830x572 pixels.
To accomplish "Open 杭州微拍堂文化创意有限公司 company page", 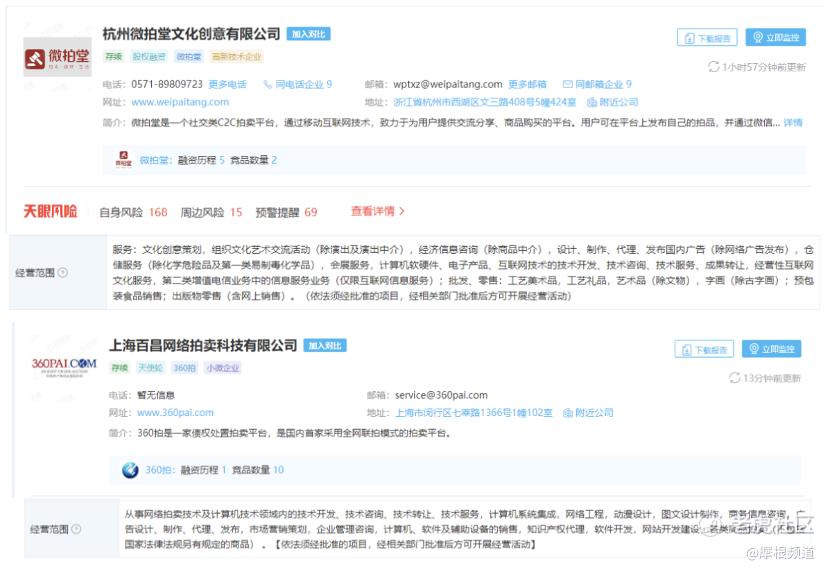I will pyautogui.click(x=191, y=34).
